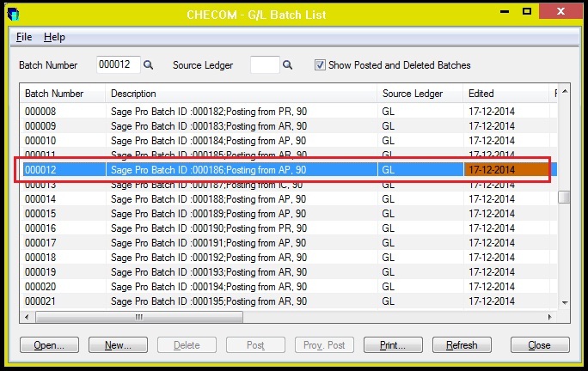
Task: Click the Batch Number finder magnifier icon
Action: tap(148, 65)
